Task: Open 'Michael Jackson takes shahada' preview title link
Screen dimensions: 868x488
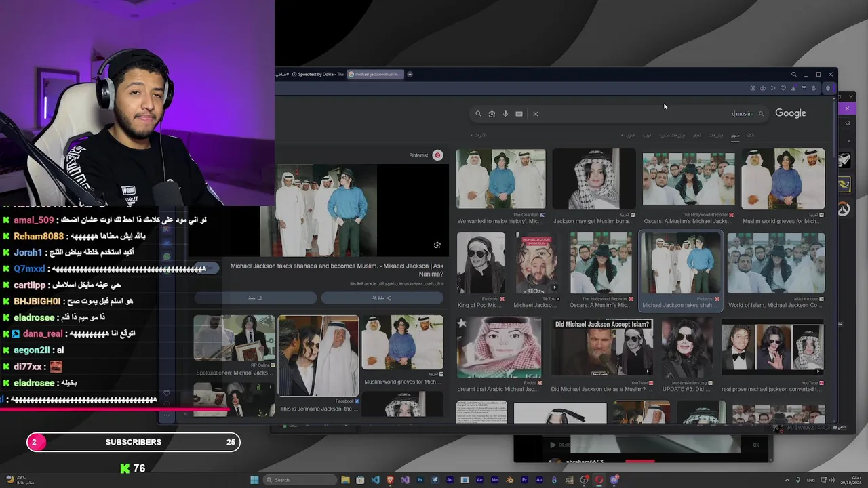Action: 337,270
